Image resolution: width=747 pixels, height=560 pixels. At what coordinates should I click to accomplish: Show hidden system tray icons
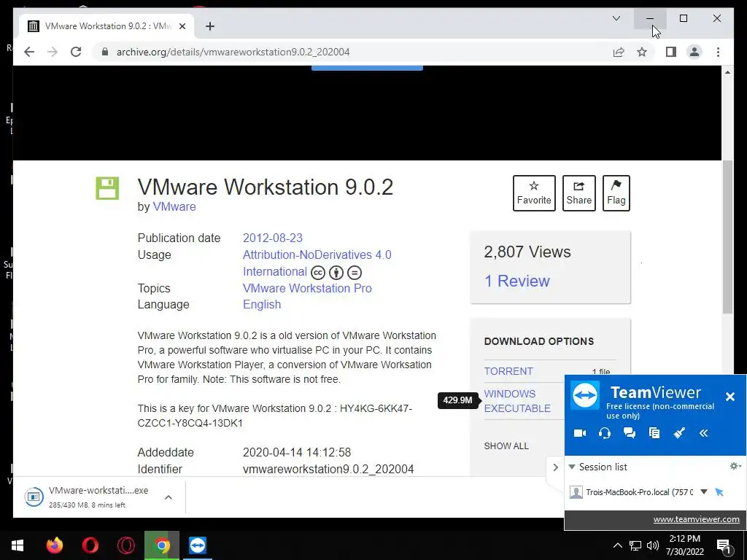click(x=617, y=545)
